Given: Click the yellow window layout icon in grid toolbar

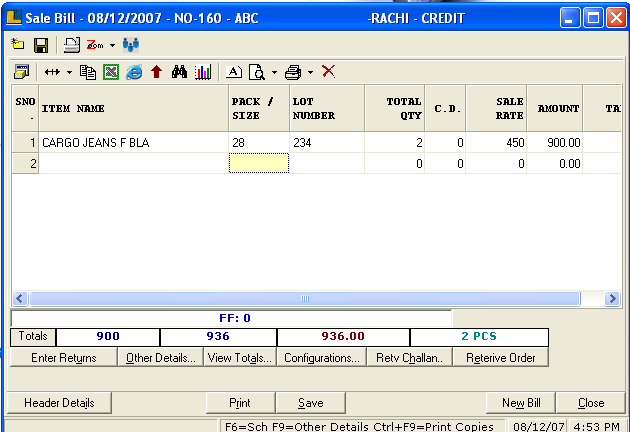Looking at the screenshot, I should coord(21,72).
